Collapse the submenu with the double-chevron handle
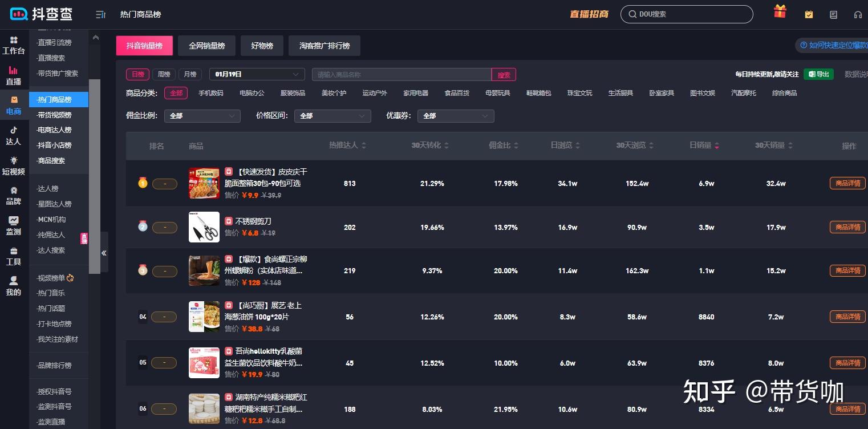 (104, 253)
